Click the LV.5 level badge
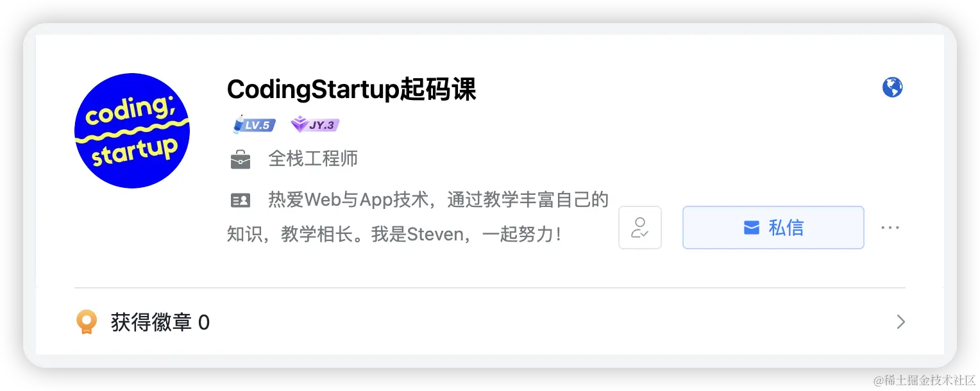The height and width of the screenshot is (391, 980). [254, 125]
